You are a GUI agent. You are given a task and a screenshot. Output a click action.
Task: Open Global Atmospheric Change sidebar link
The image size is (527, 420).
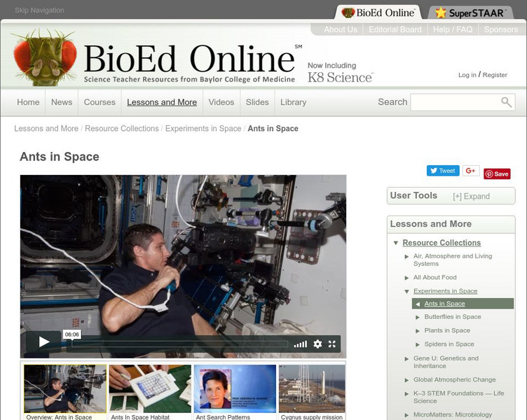[x=454, y=380]
